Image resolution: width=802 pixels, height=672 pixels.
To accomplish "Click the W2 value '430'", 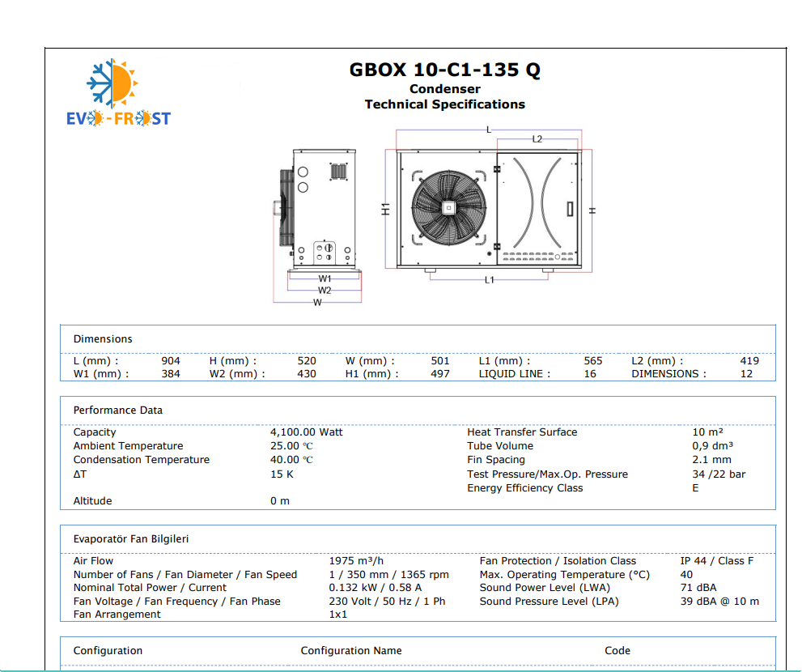I will click(x=307, y=374).
